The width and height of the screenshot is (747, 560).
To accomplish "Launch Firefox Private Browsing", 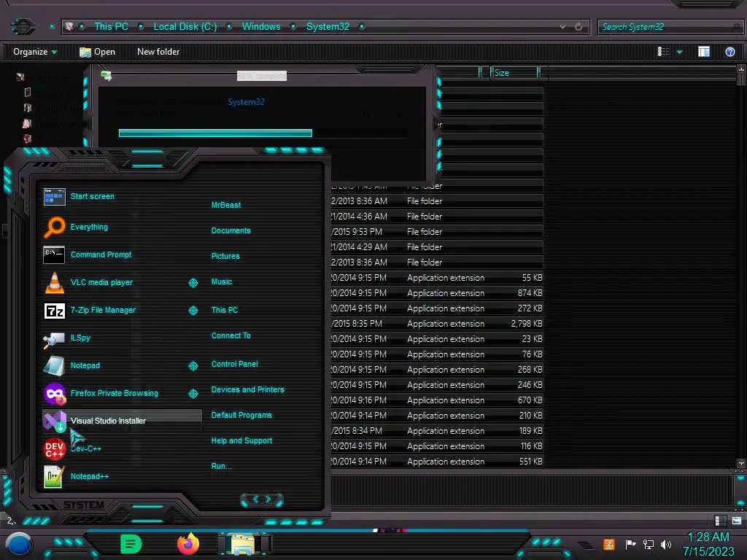I will coord(55,393).
